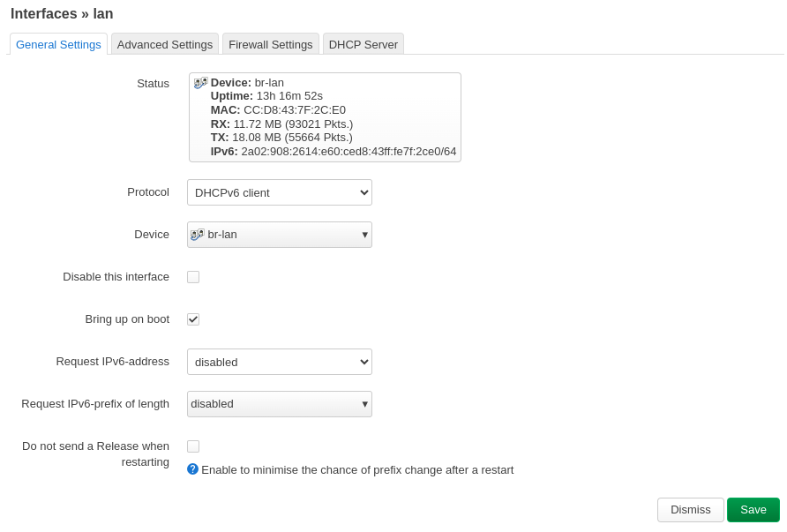Enable Do not send a Release checkbox
The height and width of the screenshot is (532, 787).
coord(193,446)
